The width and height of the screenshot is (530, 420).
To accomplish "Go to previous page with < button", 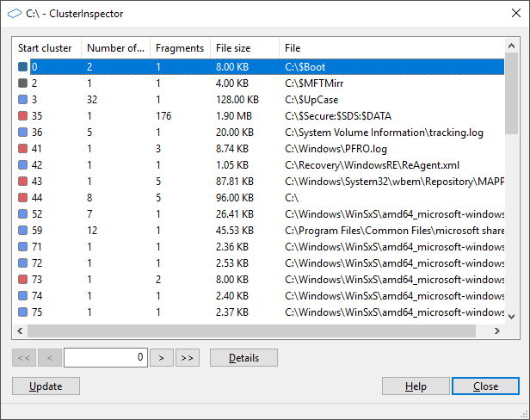I will click(x=50, y=358).
